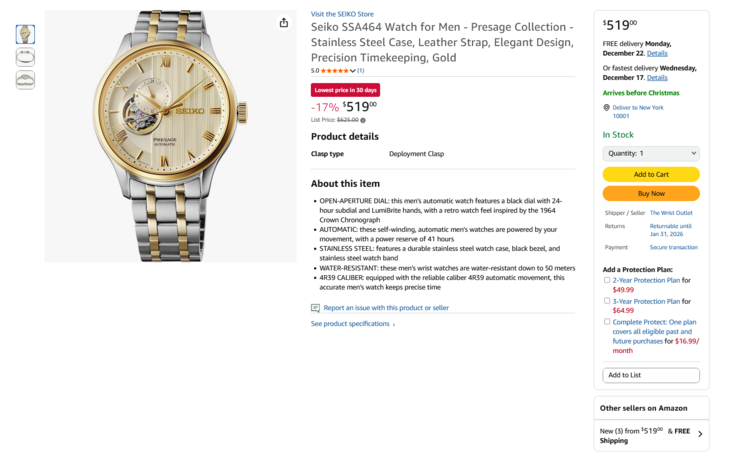Click the five-star rating stars
738x462 pixels.
click(337, 71)
